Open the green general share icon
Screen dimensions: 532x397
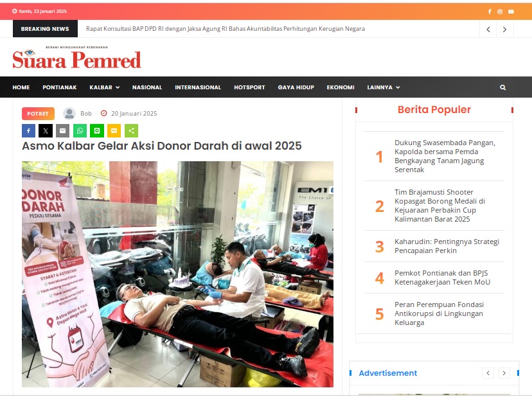[x=131, y=130]
